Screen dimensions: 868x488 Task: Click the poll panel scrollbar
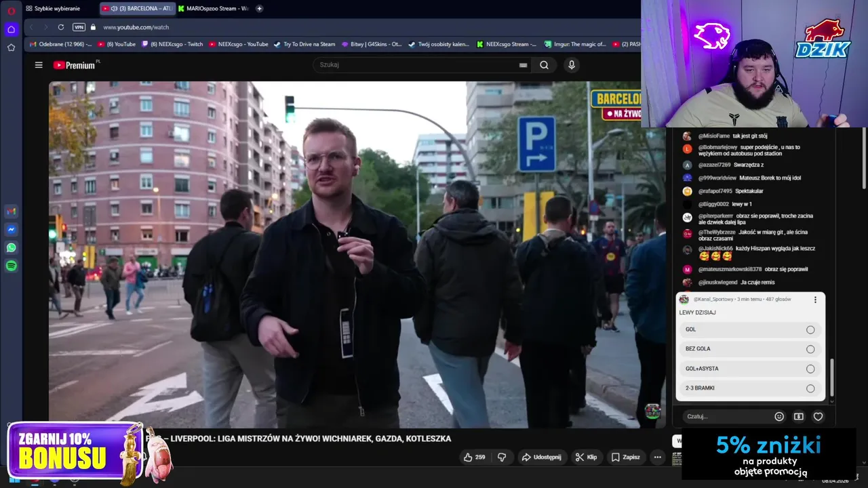pyautogui.click(x=832, y=378)
